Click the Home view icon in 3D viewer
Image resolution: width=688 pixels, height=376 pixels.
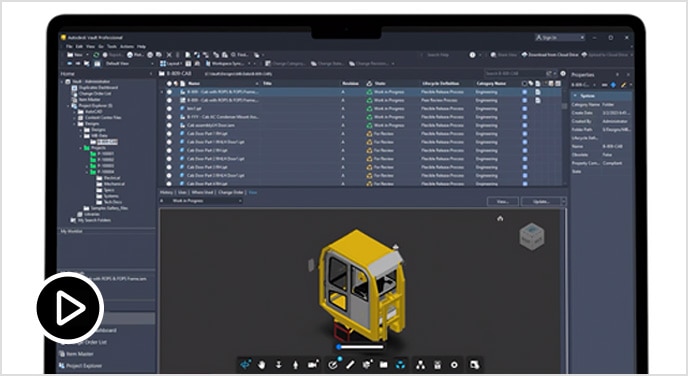click(x=500, y=218)
